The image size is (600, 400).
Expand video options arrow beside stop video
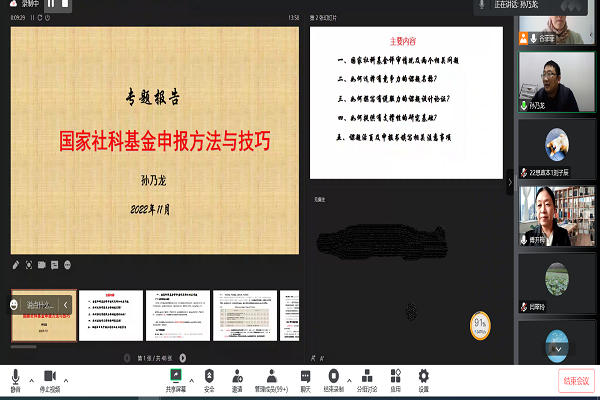[x=66, y=380]
